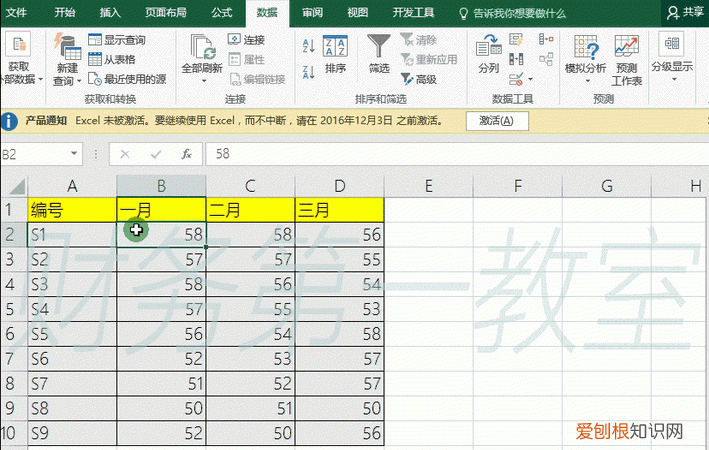Click the Enter checkmark in the formula bar
This screenshot has height=450, width=709.
click(156, 154)
